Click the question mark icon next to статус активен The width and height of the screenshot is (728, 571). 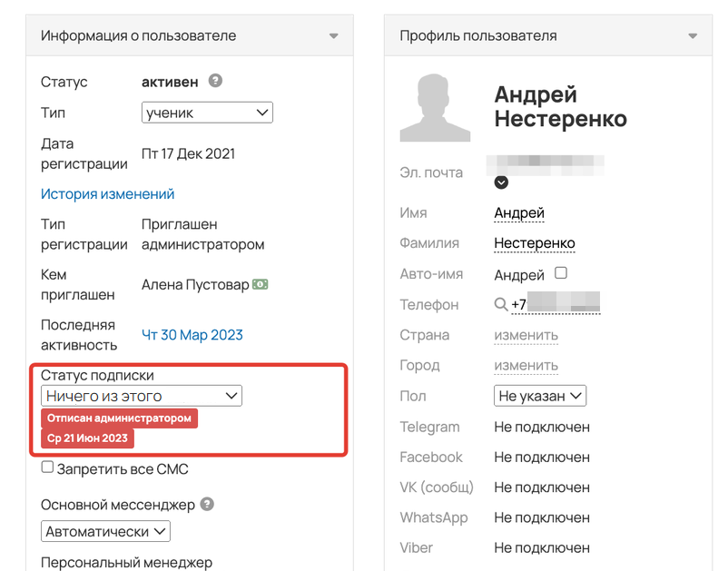[215, 81]
